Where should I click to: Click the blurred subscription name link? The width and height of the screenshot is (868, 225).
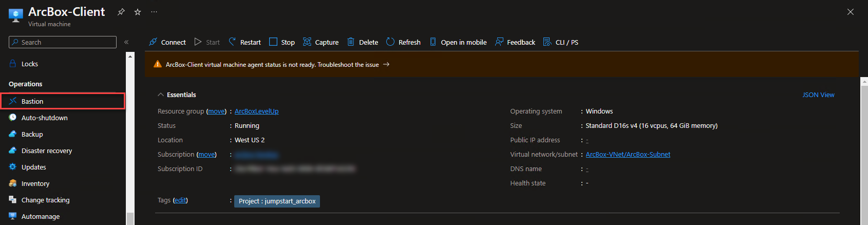point(257,154)
